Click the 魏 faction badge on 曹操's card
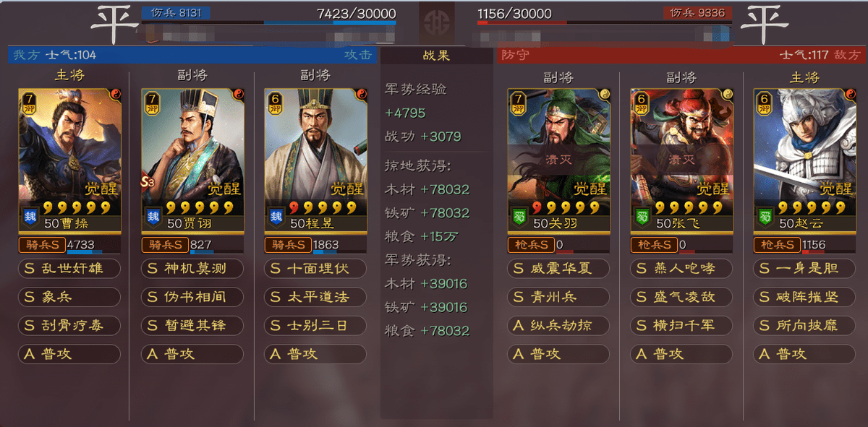 coord(30,215)
